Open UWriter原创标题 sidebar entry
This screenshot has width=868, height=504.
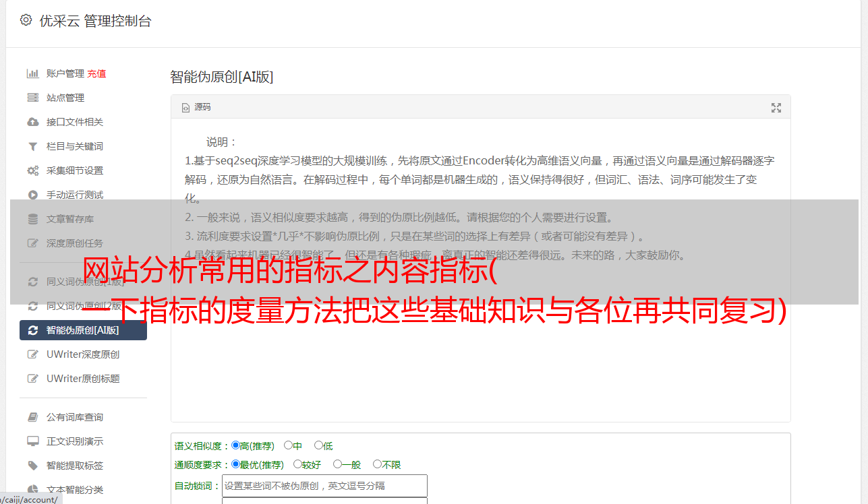83,379
